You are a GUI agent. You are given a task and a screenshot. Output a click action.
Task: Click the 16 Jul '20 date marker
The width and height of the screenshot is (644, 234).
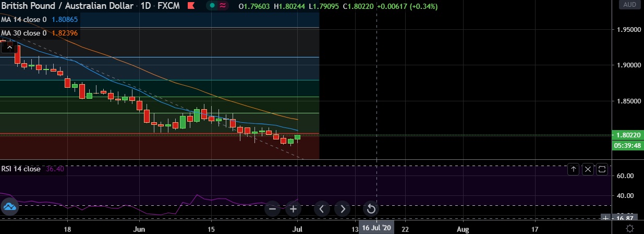376,228
